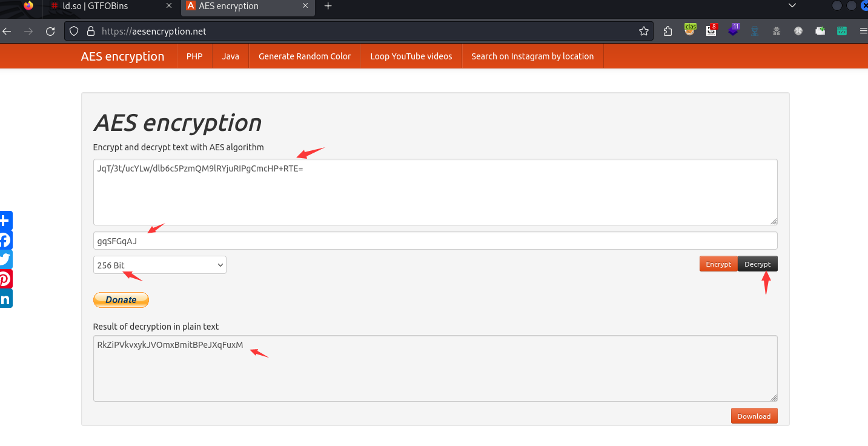
Task: Open the Extensions puzzle-piece menu
Action: [x=668, y=32]
